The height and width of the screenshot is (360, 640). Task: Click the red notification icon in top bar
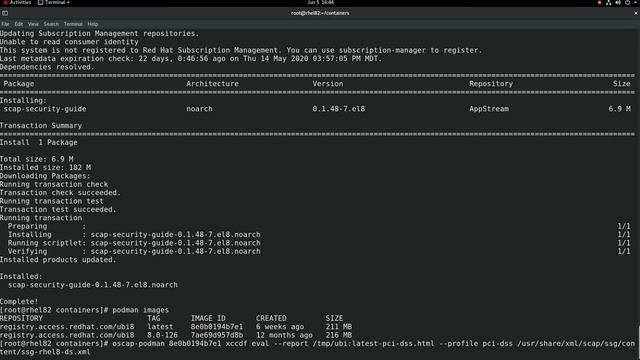click(x=599, y=2)
